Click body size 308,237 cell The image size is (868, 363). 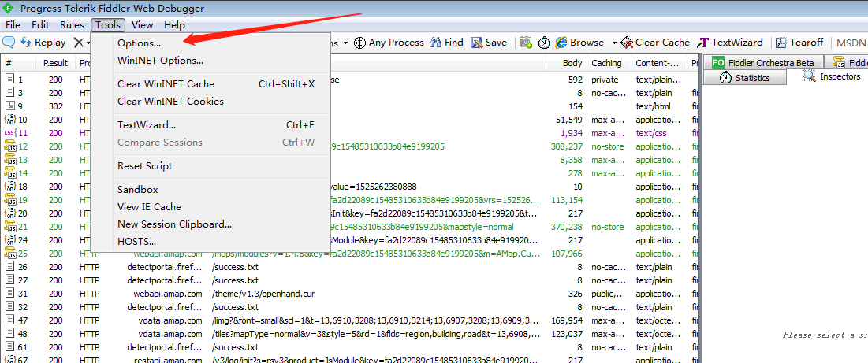(x=567, y=146)
